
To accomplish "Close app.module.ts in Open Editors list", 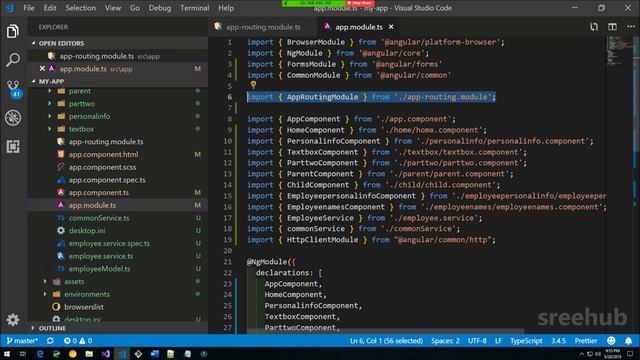I will (x=42, y=69).
